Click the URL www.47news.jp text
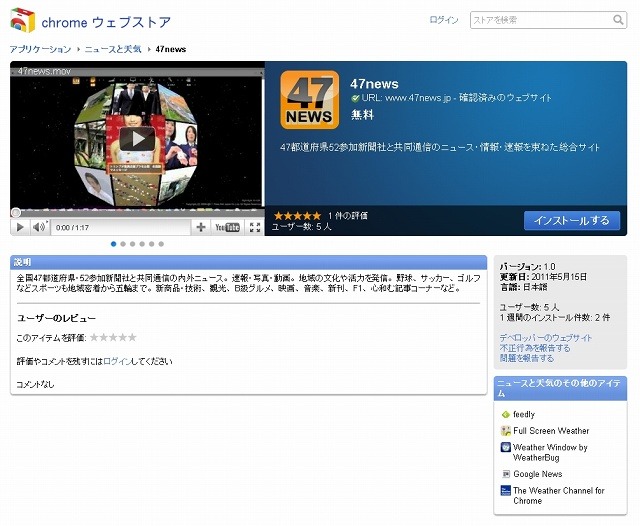Image resolution: width=640 pixels, height=526 pixels. point(406,98)
